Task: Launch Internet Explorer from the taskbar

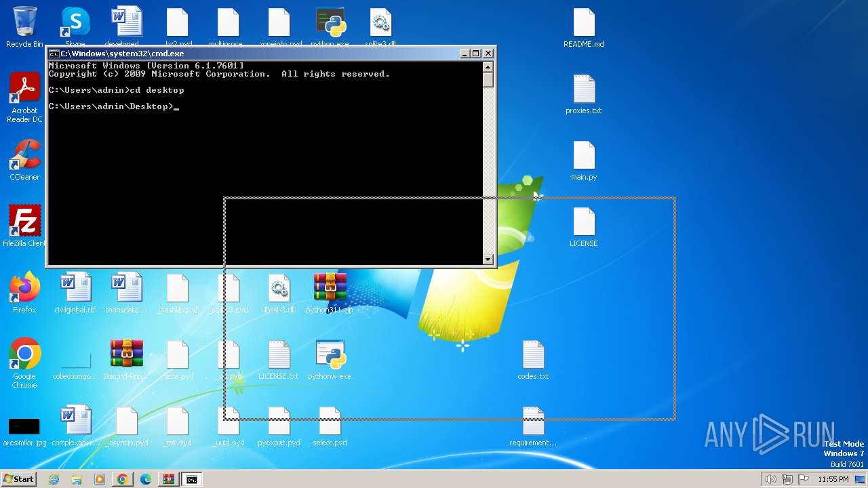Action: pos(54,479)
